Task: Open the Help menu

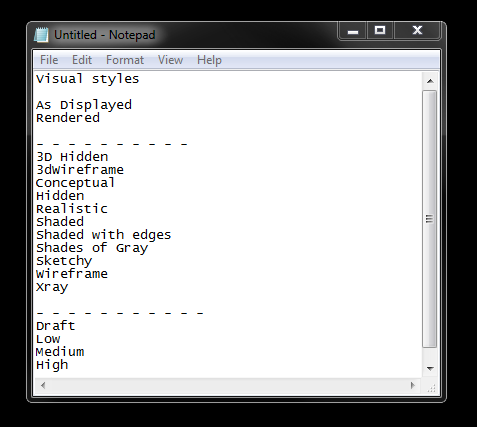Action: (x=209, y=60)
